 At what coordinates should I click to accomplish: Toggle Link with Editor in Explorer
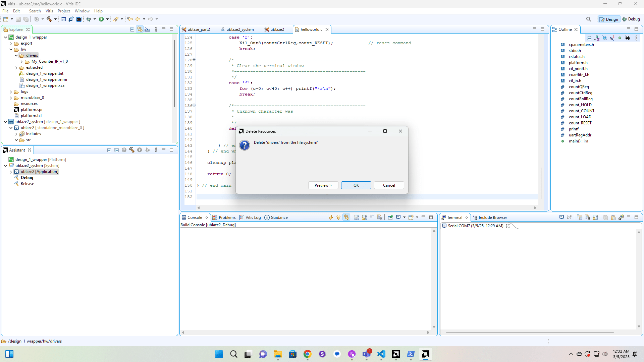(x=140, y=29)
